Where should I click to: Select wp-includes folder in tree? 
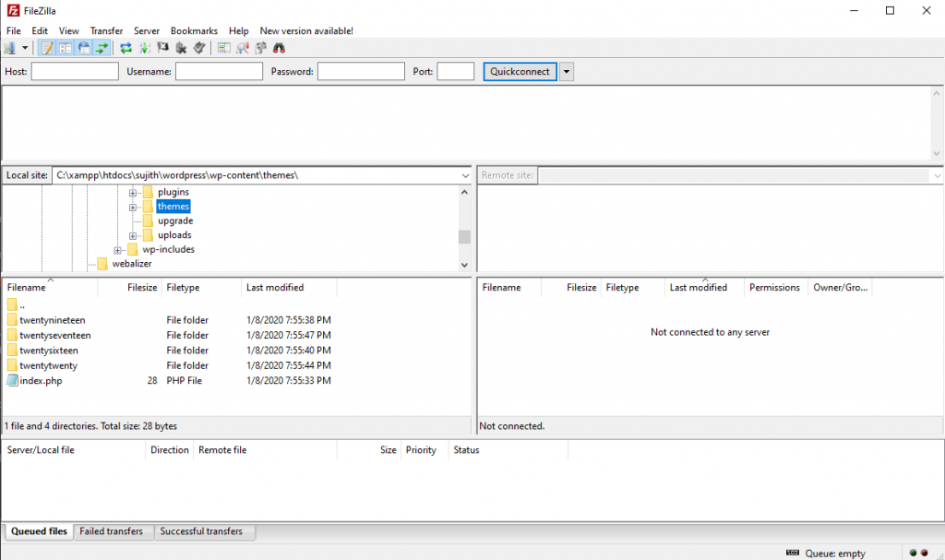pyautogui.click(x=168, y=249)
